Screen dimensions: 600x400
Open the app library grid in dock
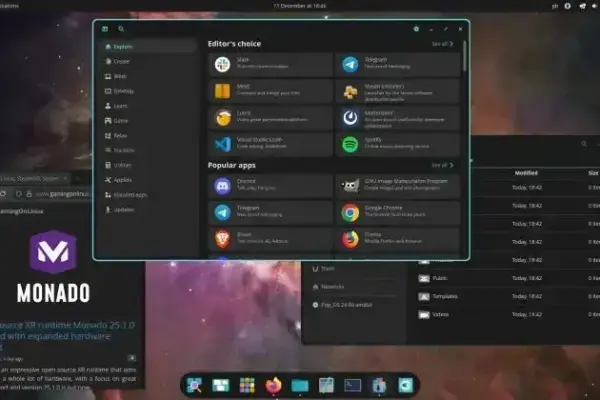[x=247, y=385]
